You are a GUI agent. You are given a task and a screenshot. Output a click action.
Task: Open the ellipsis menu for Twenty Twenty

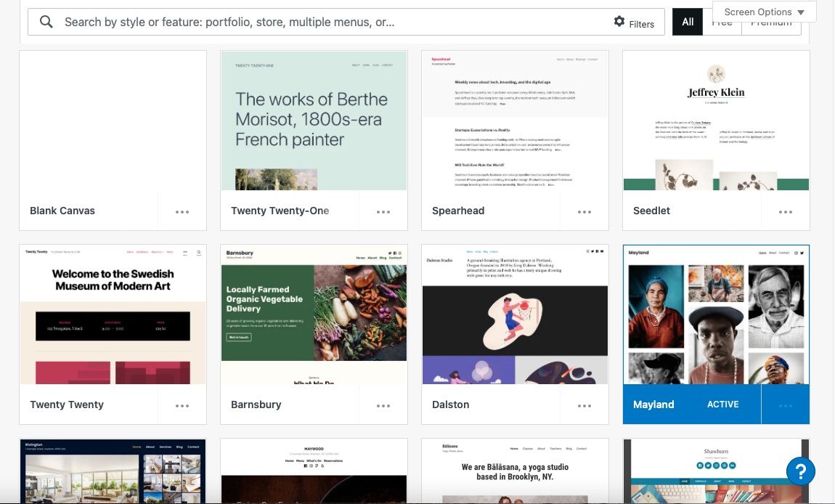click(x=182, y=405)
